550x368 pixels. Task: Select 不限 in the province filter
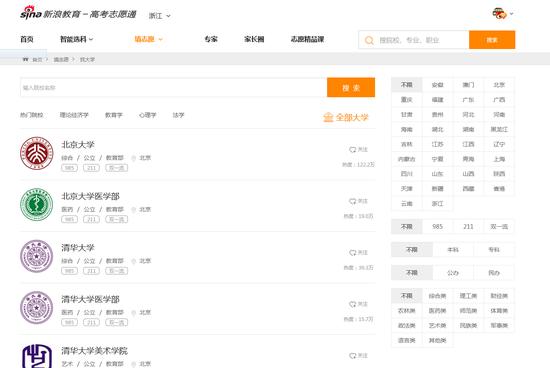pos(407,85)
